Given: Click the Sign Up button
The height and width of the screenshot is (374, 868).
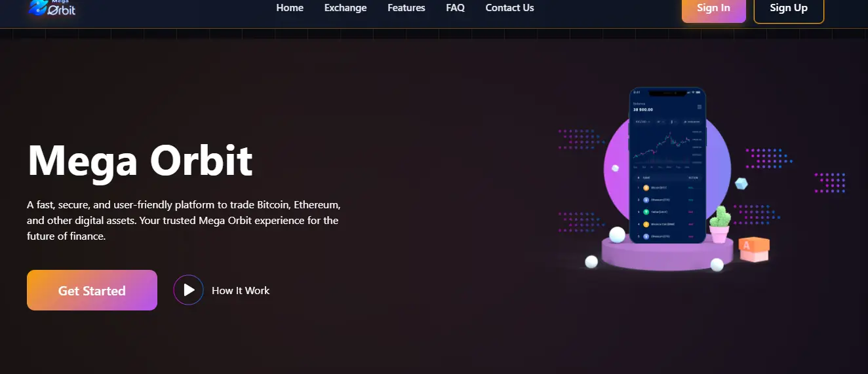Looking at the screenshot, I should point(788,9).
